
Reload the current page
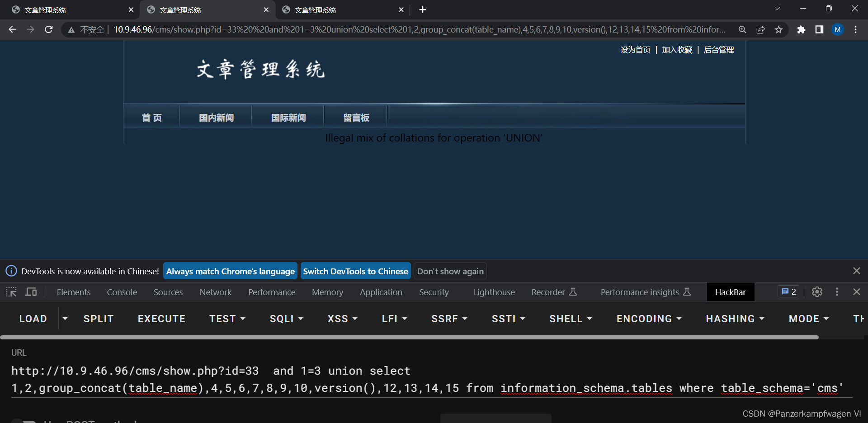(49, 29)
